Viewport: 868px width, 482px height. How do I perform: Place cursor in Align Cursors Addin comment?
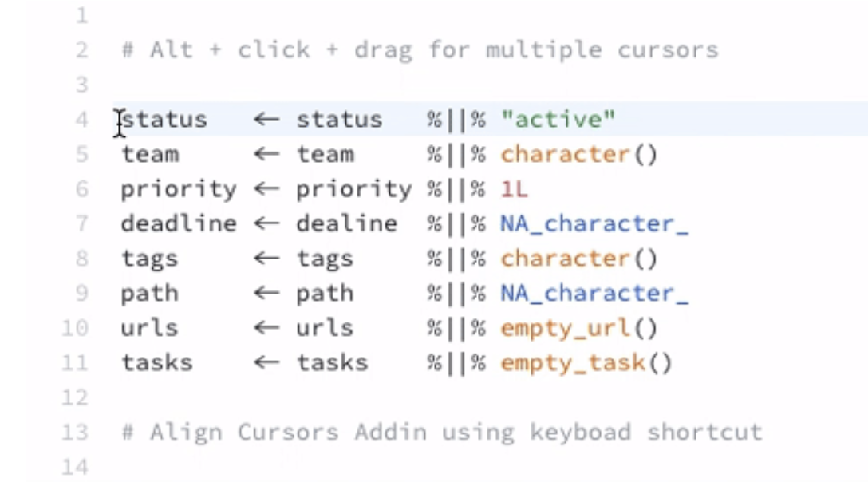coord(442,433)
